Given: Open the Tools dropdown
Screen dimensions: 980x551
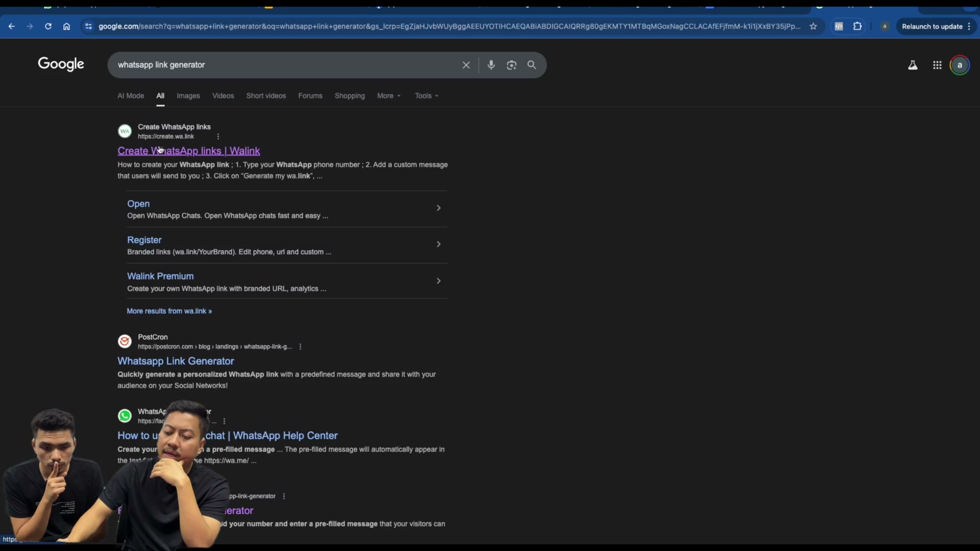Looking at the screenshot, I should [x=427, y=96].
